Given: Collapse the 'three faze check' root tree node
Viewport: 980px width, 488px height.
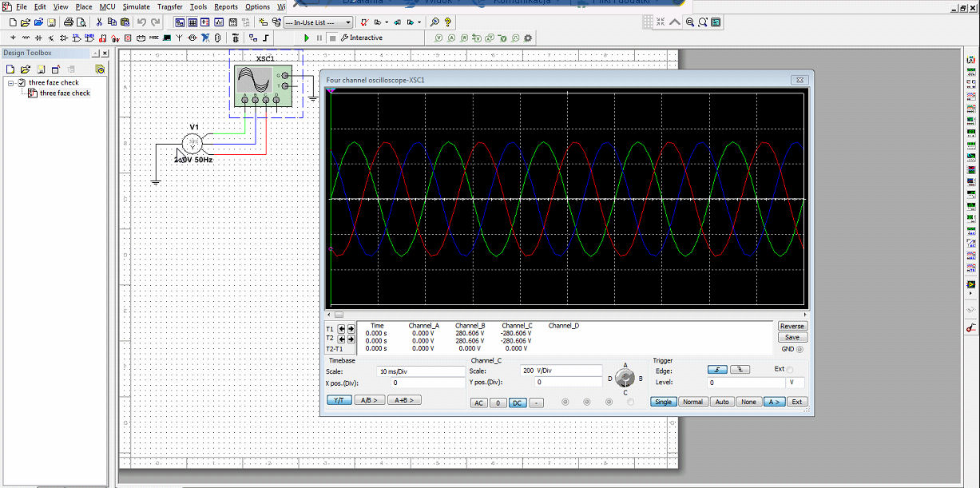Looking at the screenshot, I should tap(11, 83).
